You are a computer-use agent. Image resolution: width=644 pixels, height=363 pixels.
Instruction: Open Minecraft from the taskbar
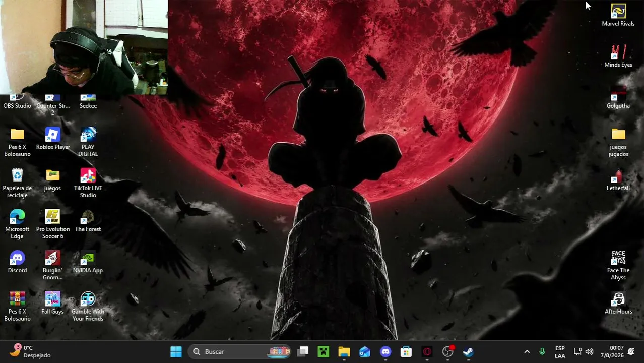pyautogui.click(x=324, y=352)
